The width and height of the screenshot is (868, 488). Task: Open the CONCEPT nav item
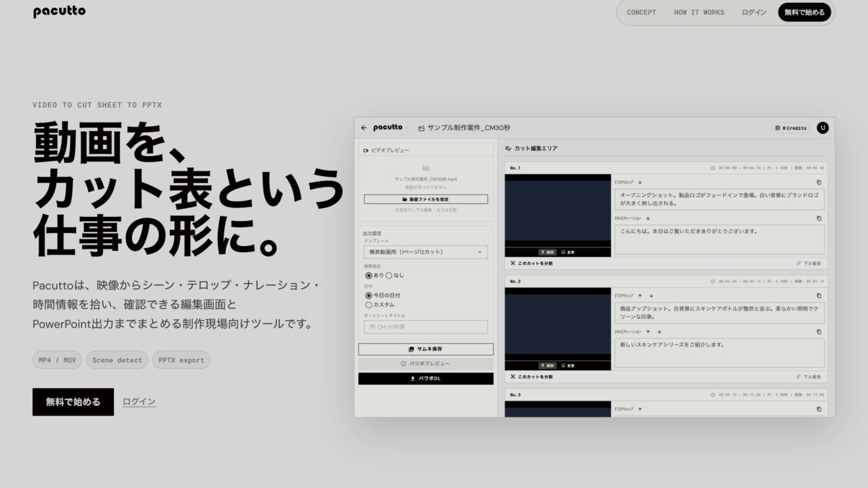641,12
